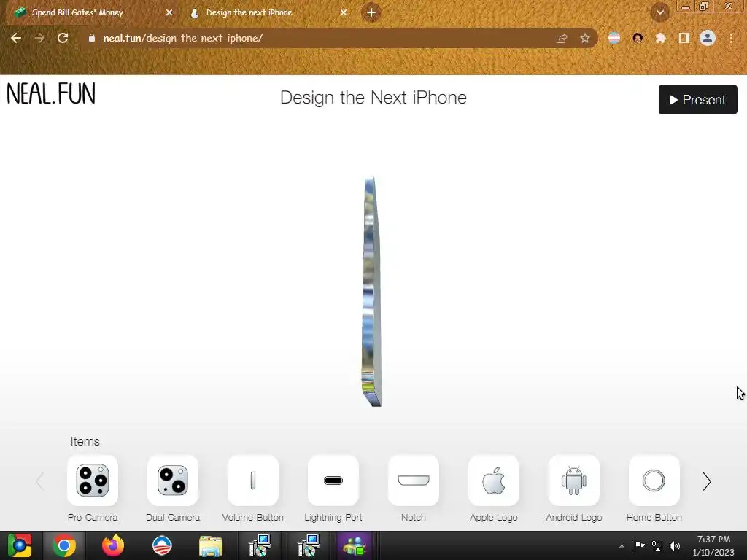Viewport: 747px width, 560px height.
Task: Launch Firefox from the taskbar
Action: (x=113, y=545)
